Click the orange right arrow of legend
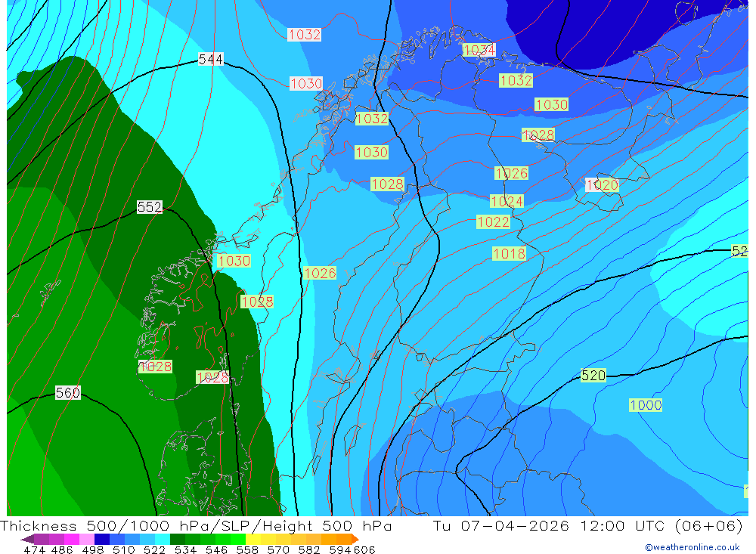This screenshot has height=554, width=756. pyautogui.click(x=355, y=539)
